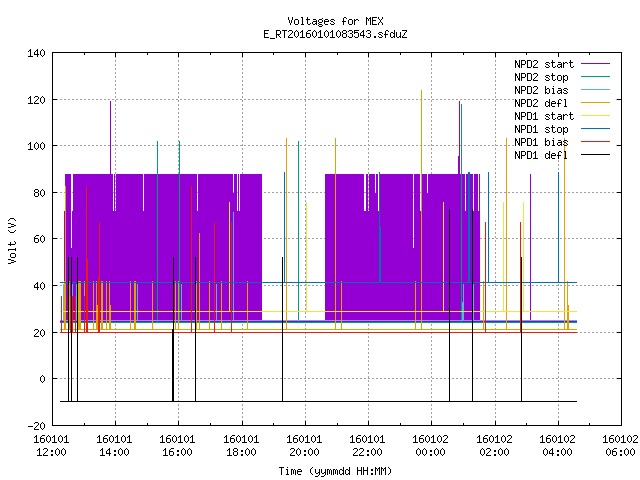Image resolution: width=640 pixels, height=480 pixels.
Task: Click the 160102 00:00 x-axis tick label
Action: [x=431, y=446]
